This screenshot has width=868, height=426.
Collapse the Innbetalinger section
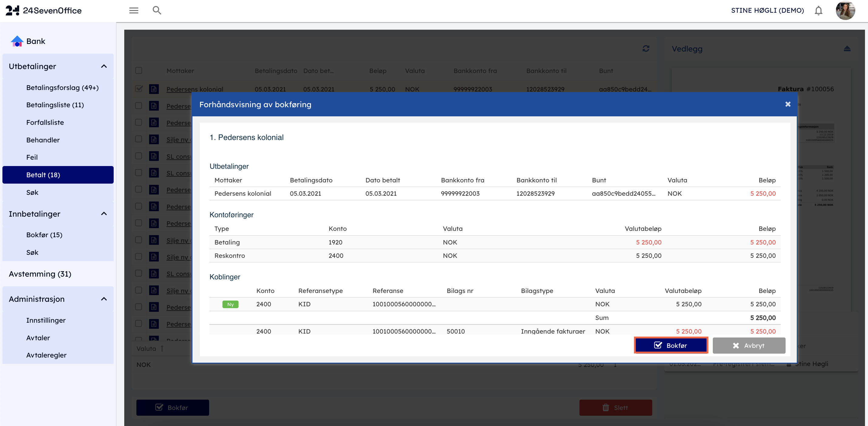(104, 214)
